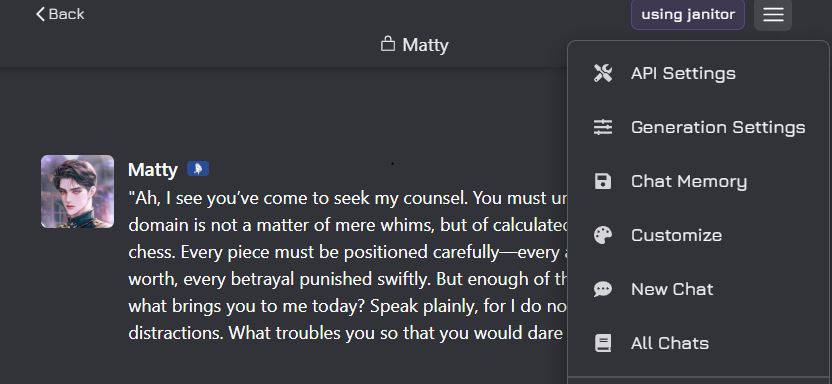Viewport: 832px width, 384px height.
Task: Click the blue badge next to Matty's name
Action: 198,169
